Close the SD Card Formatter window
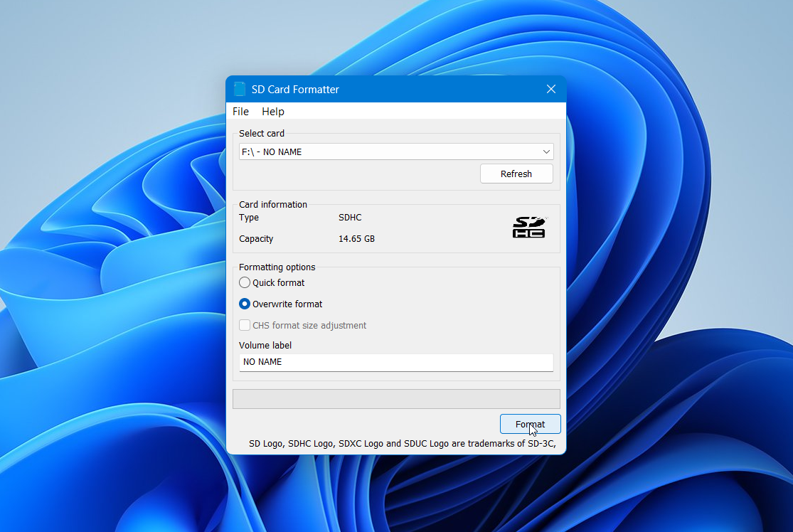This screenshot has width=793, height=532. tap(550, 89)
